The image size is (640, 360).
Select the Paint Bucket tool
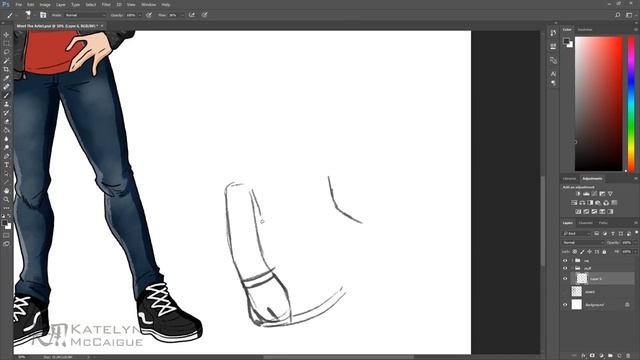tap(6, 130)
